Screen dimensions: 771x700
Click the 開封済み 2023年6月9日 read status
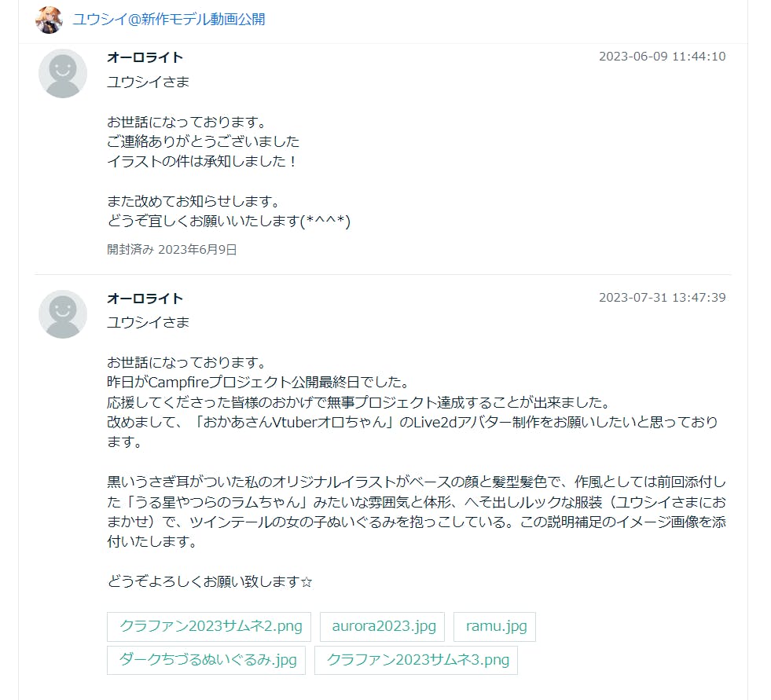tap(172, 250)
